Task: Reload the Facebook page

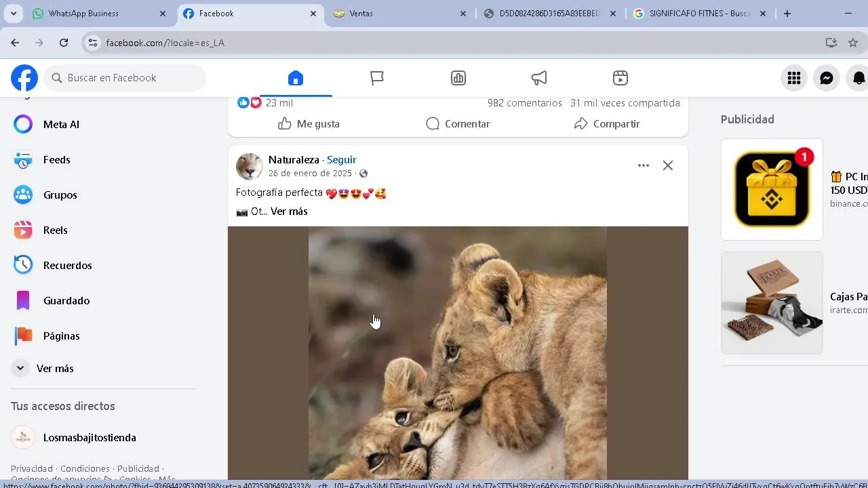Action: (64, 43)
